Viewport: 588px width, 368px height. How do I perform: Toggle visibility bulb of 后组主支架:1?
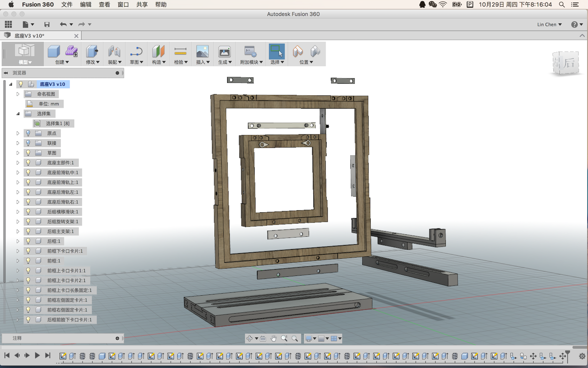(x=28, y=231)
